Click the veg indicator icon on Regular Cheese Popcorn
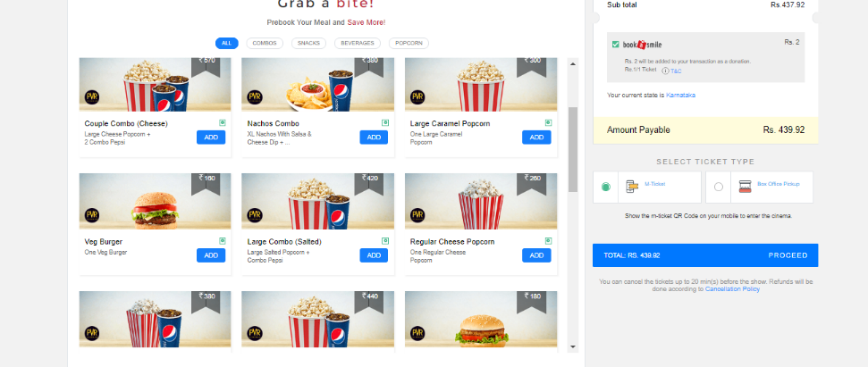868x367 pixels. click(x=548, y=241)
